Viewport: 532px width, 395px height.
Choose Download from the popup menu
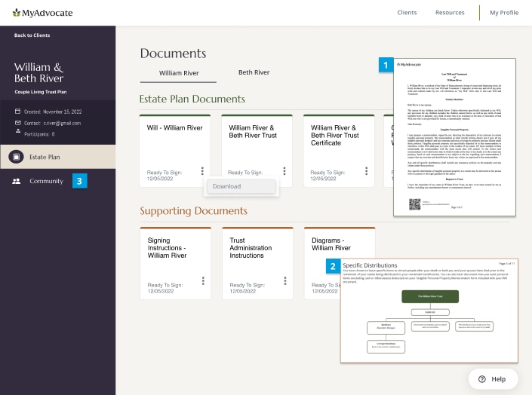[241, 186]
